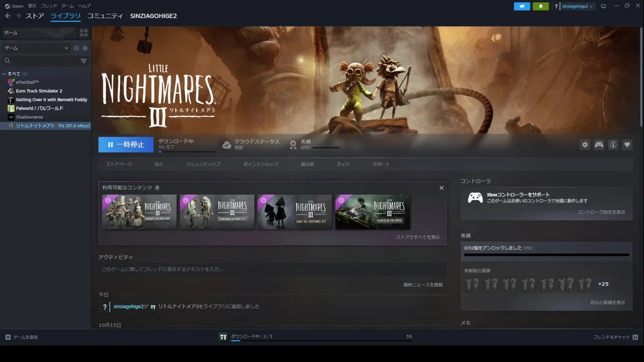The image size is (644, 362).
Task: Open the ヘルプ menu
Action: click(85, 6)
